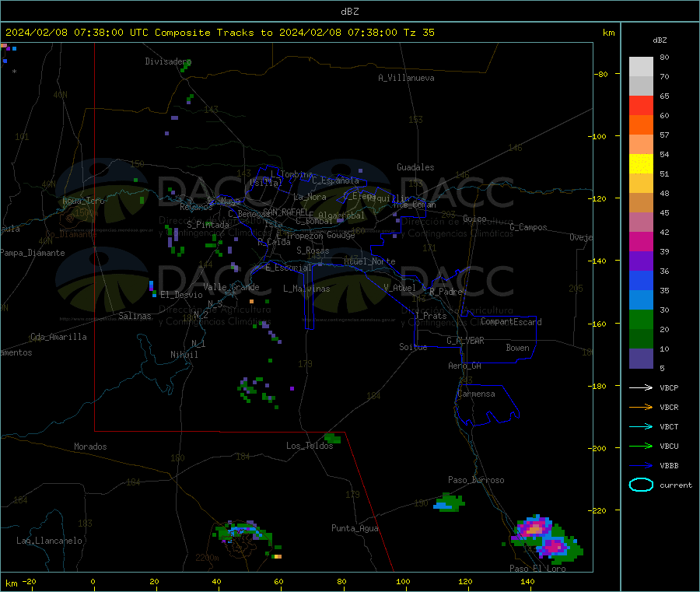Click the SAN_RAFAEL label on map
Screen dimensions: 700x592
pos(285,212)
